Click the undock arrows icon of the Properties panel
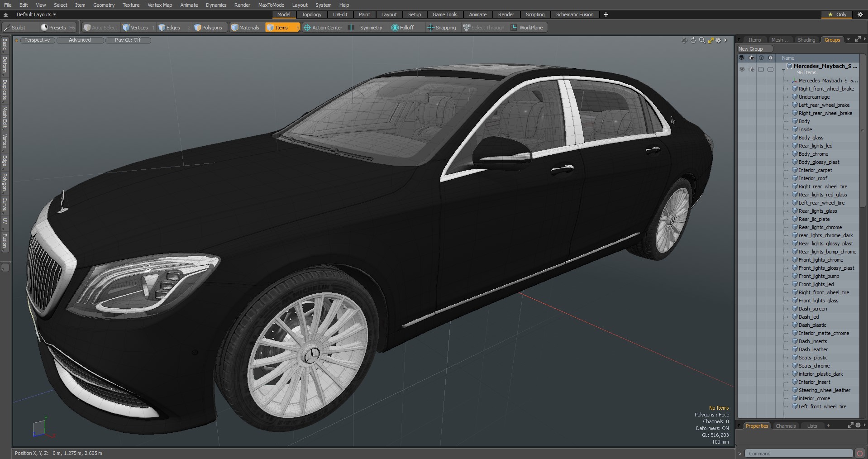 (x=850, y=426)
